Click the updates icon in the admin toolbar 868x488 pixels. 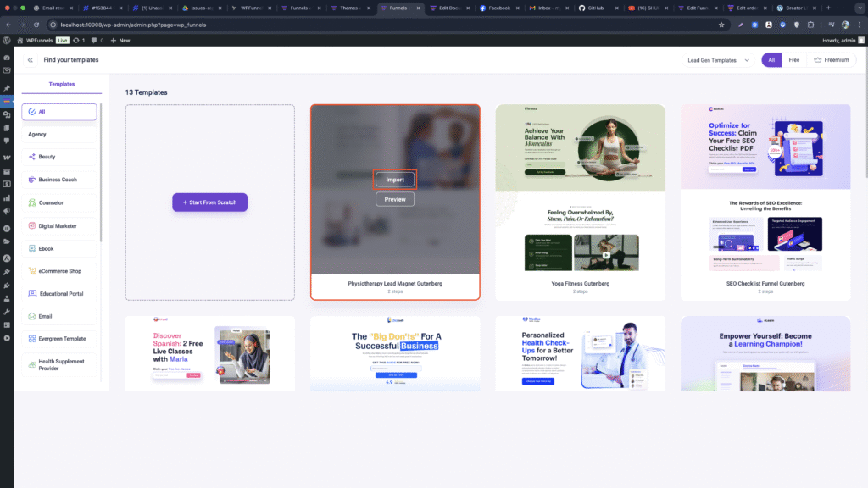click(77, 40)
